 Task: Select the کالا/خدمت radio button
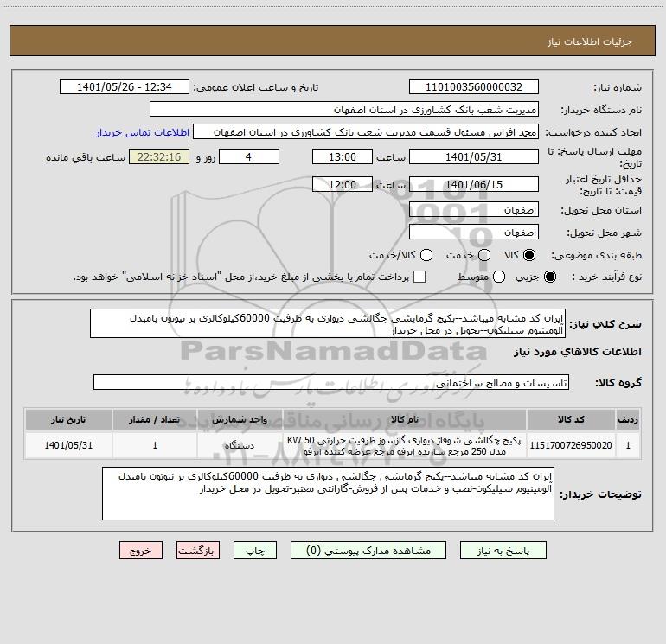[426, 255]
